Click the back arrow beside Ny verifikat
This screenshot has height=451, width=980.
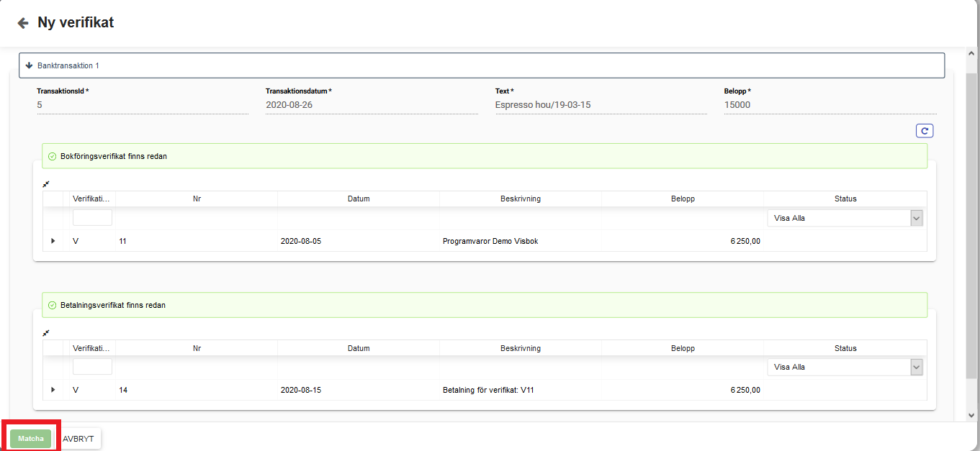23,23
